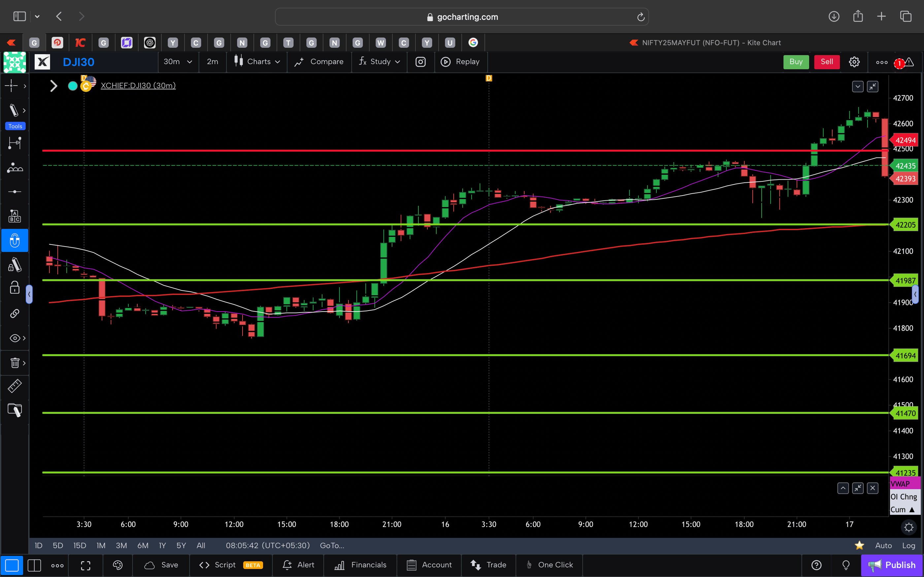
Task: Open the 30m timeframe dropdown
Action: [178, 61]
